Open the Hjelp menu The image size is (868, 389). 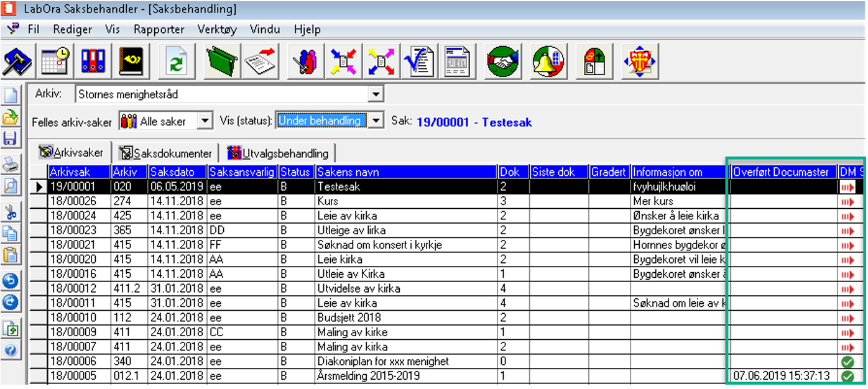(307, 29)
